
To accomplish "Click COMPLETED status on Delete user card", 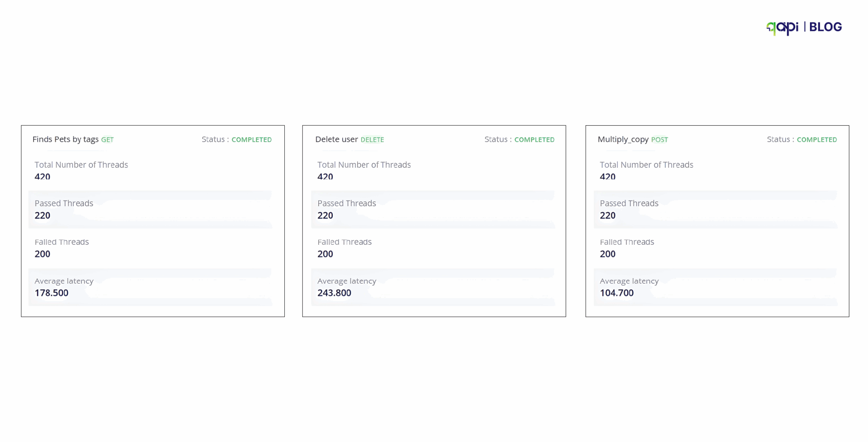I will (534, 139).
